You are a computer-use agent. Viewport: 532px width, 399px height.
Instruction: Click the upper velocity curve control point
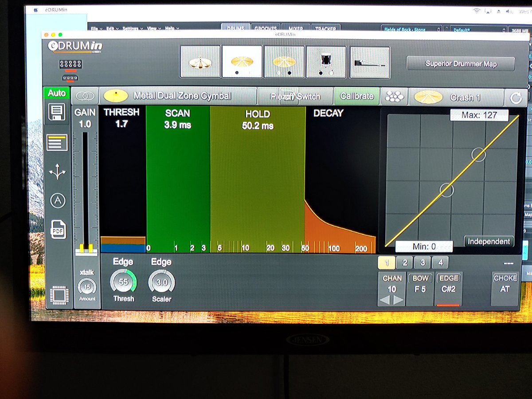[x=479, y=155]
